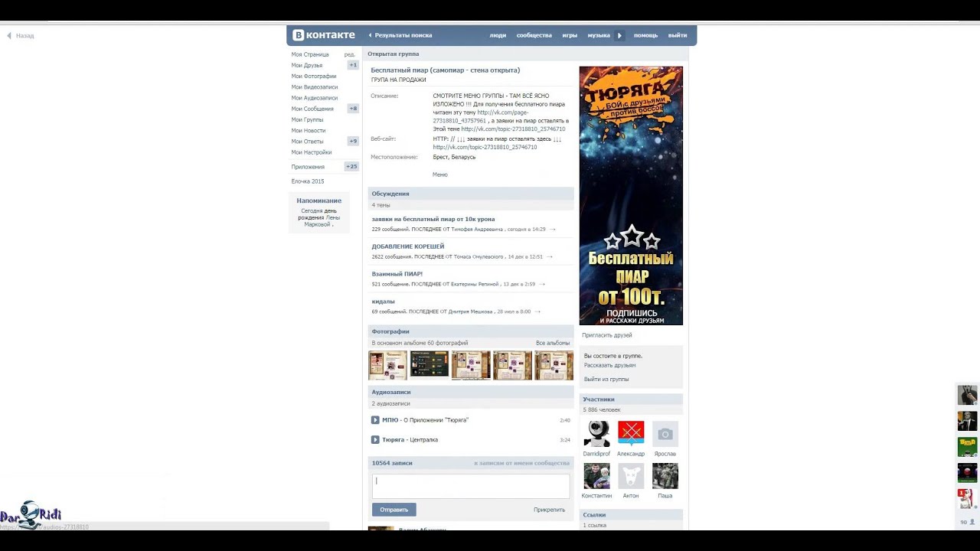Open Мои Фотографии in sidebar

[314, 76]
